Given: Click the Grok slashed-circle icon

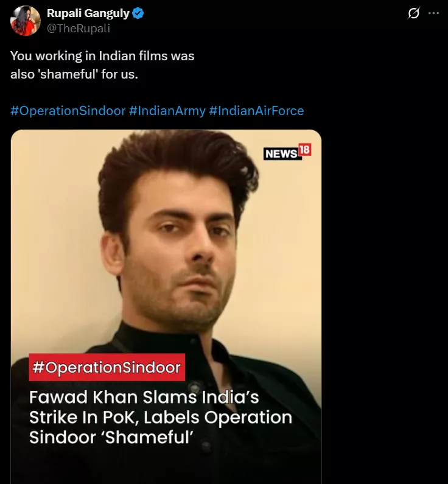Looking at the screenshot, I should click(x=413, y=13).
